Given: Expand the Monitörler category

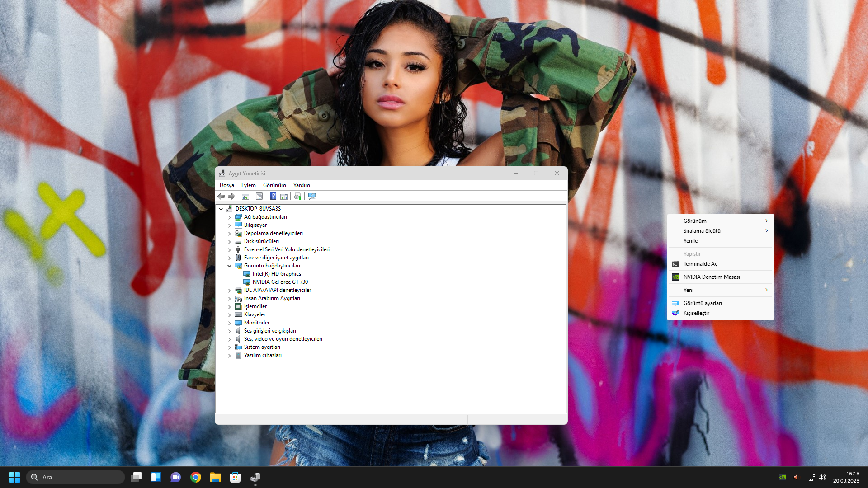Looking at the screenshot, I should 229,323.
